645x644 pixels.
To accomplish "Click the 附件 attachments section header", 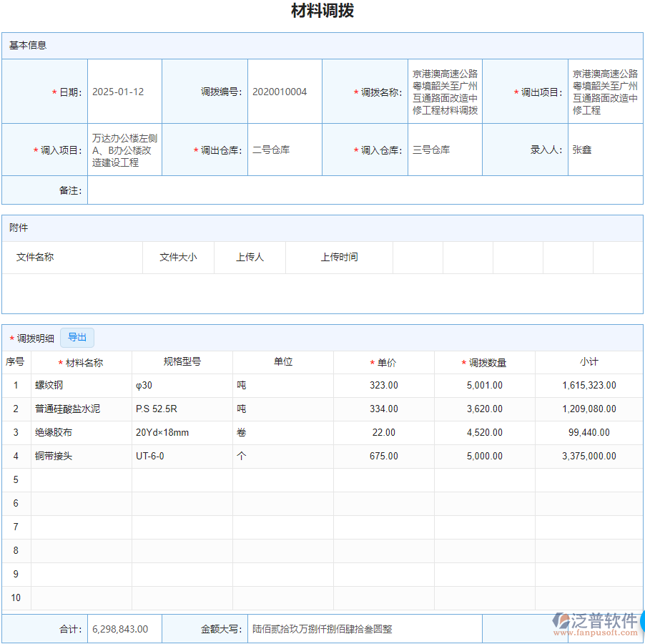I will tap(17, 228).
